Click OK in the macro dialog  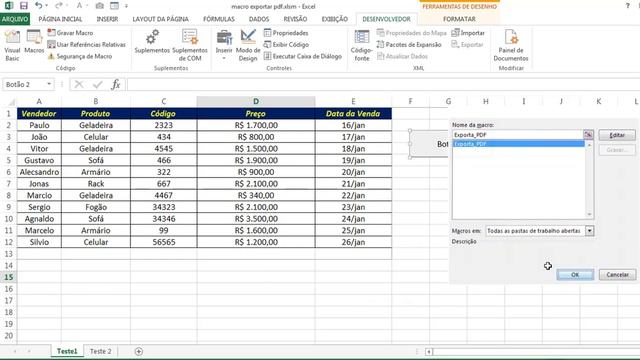575,275
